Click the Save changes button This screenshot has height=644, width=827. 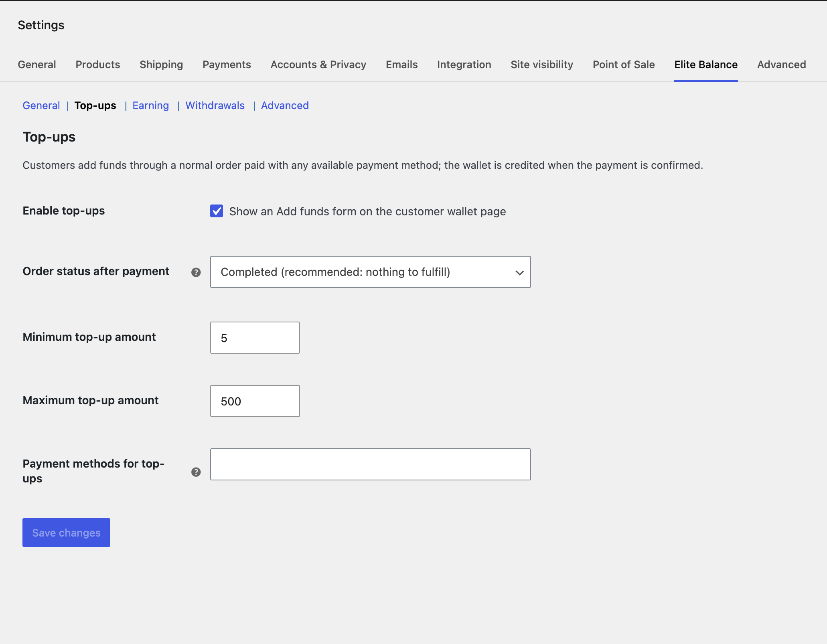point(66,533)
